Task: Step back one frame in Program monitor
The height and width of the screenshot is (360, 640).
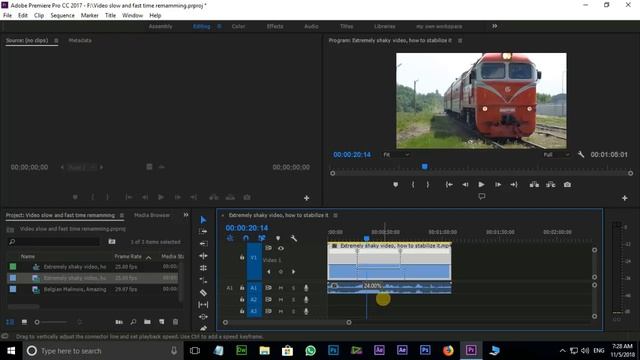Action: 465,184
